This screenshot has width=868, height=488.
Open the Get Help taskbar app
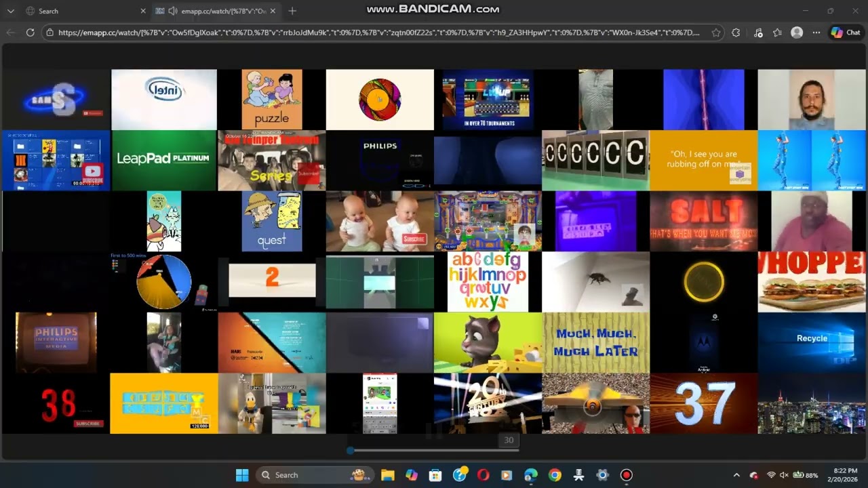point(460,475)
